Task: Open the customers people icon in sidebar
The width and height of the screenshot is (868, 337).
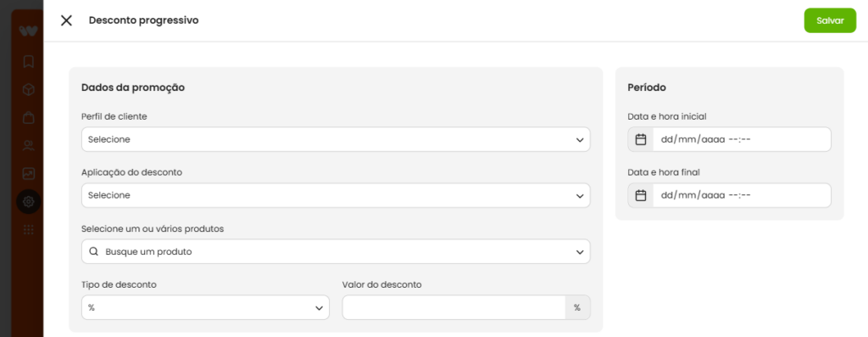Action: [28, 146]
